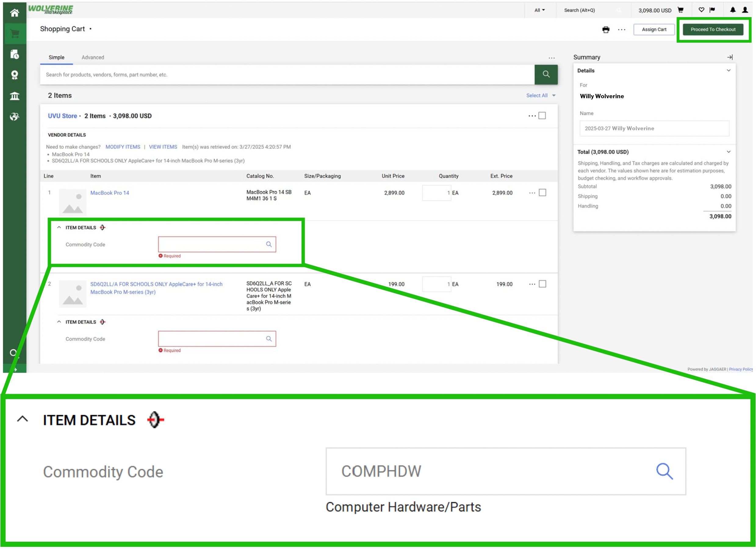Switch to the Simple tab

(x=56, y=57)
